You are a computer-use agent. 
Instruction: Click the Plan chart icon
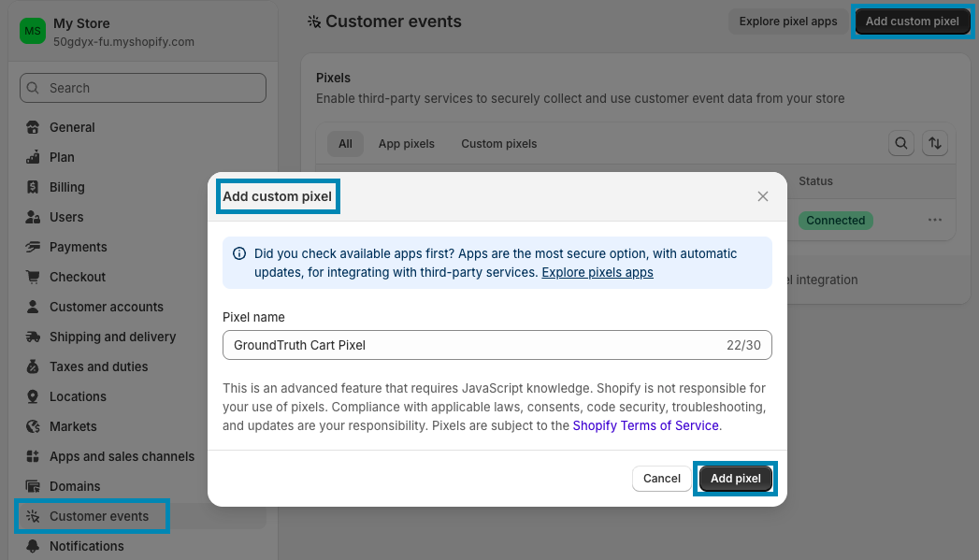(x=33, y=157)
